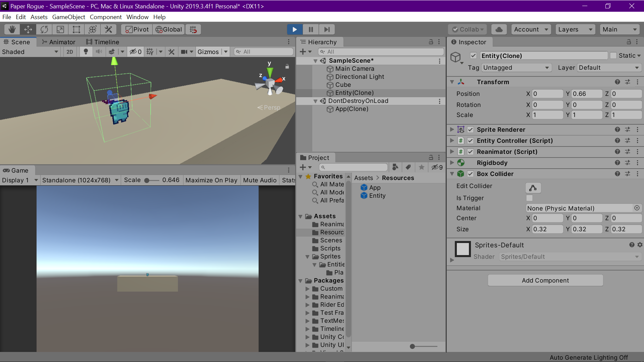This screenshot has height=362, width=644.
Task: Disable the Sprite Renderer component checkbox
Action: 470,130
